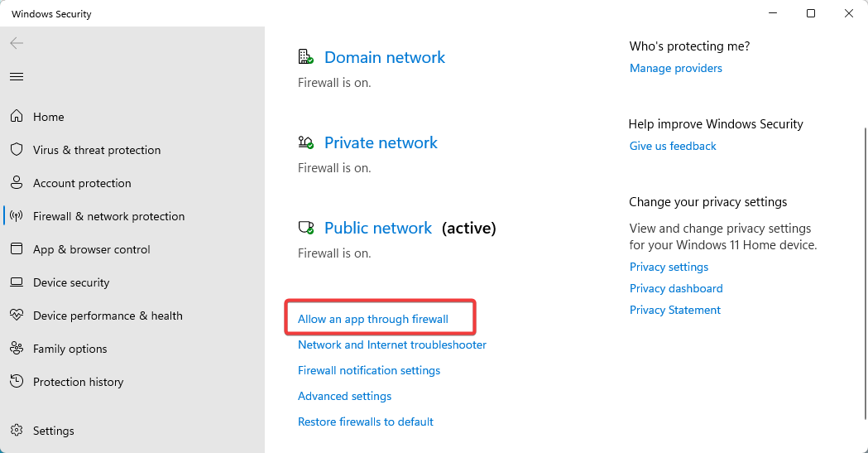Click Allow an app through firewall

coord(373,319)
